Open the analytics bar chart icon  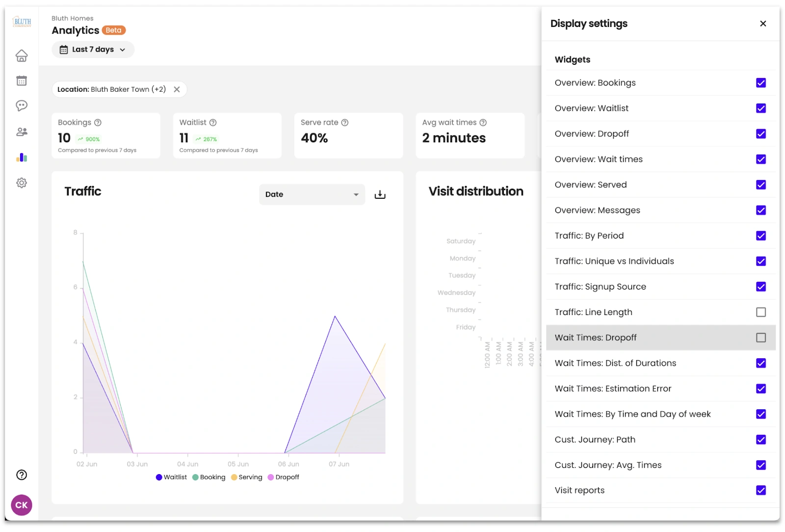(x=22, y=157)
